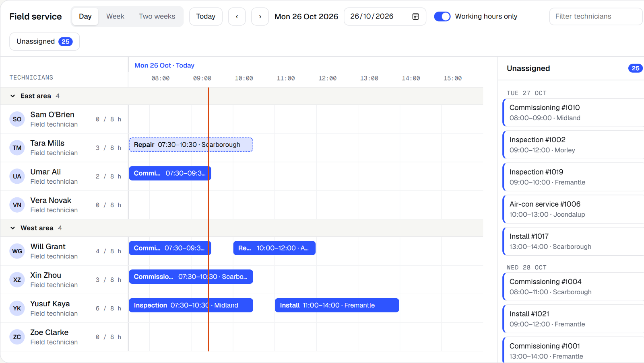Open the Unassigned 25 button

click(44, 41)
